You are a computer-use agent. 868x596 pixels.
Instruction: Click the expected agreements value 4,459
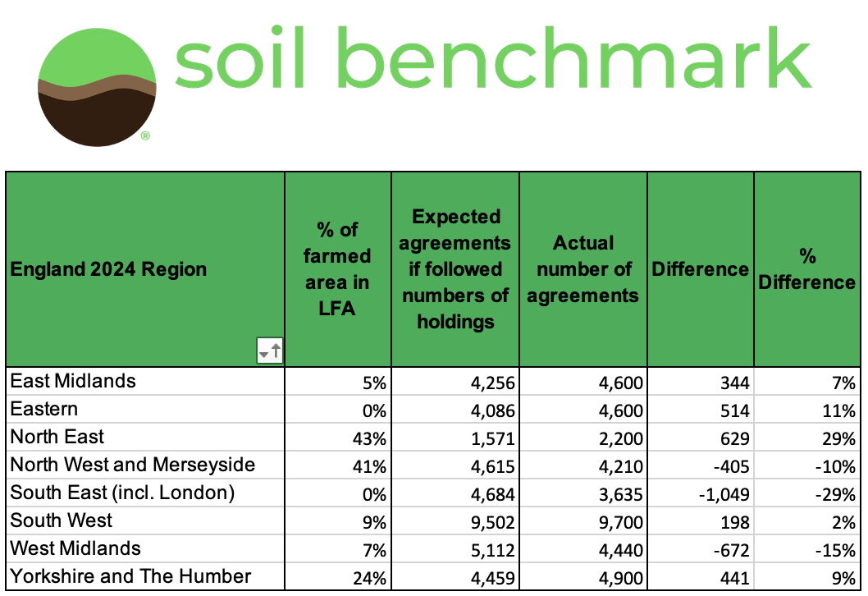455,576
